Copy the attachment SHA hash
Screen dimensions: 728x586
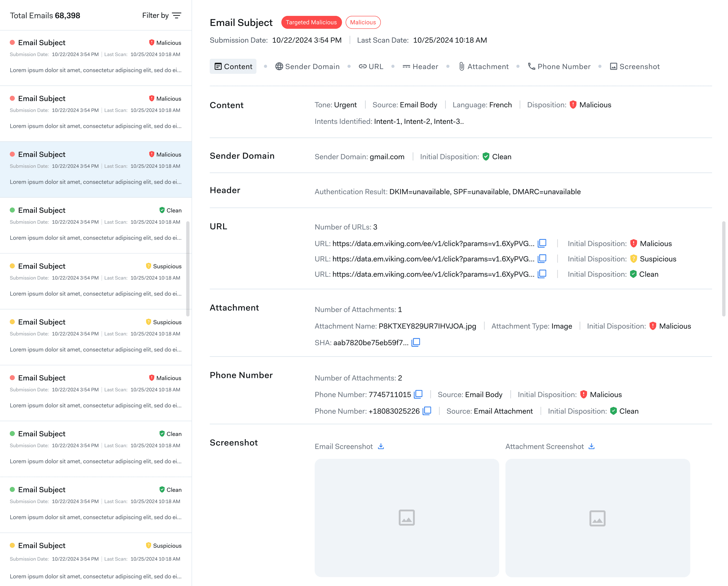416,342
